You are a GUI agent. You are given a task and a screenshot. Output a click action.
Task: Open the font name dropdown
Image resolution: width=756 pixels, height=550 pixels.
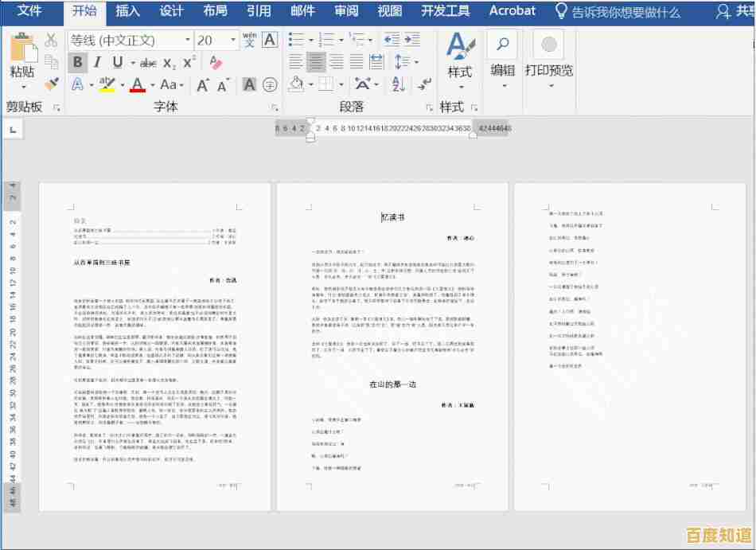click(x=187, y=39)
